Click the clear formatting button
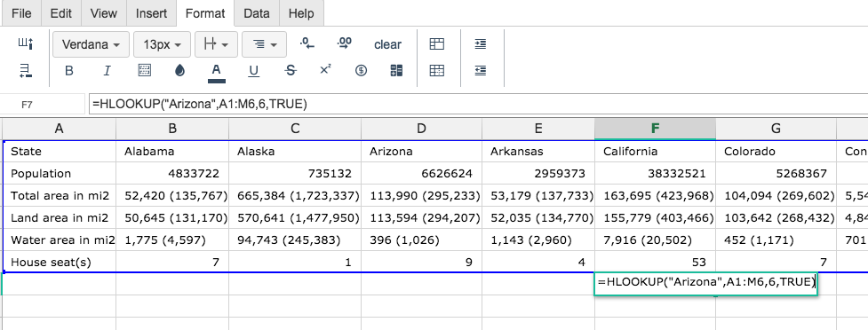Image resolution: width=868 pixels, height=330 pixels. pyautogui.click(x=387, y=44)
